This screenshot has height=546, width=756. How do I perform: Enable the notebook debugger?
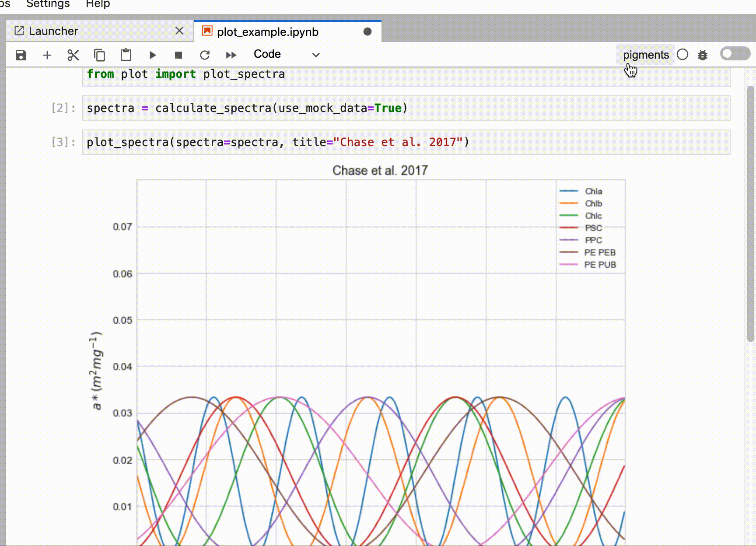click(703, 55)
